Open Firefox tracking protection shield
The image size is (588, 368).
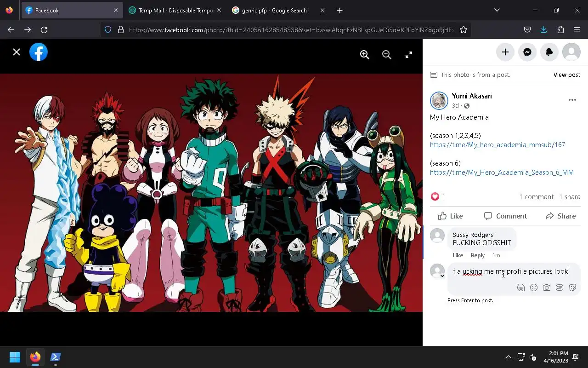(x=108, y=29)
